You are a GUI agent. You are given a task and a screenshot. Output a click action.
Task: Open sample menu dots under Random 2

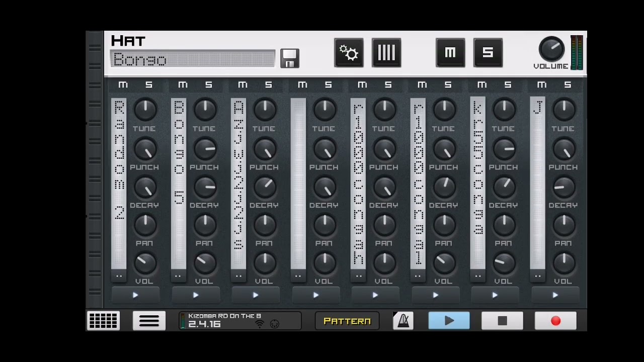click(x=119, y=276)
